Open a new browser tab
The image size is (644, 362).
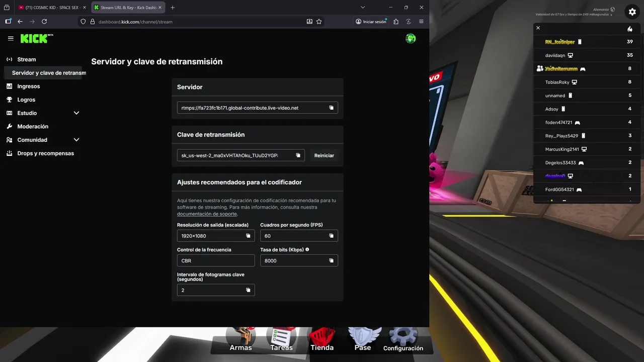(x=173, y=8)
